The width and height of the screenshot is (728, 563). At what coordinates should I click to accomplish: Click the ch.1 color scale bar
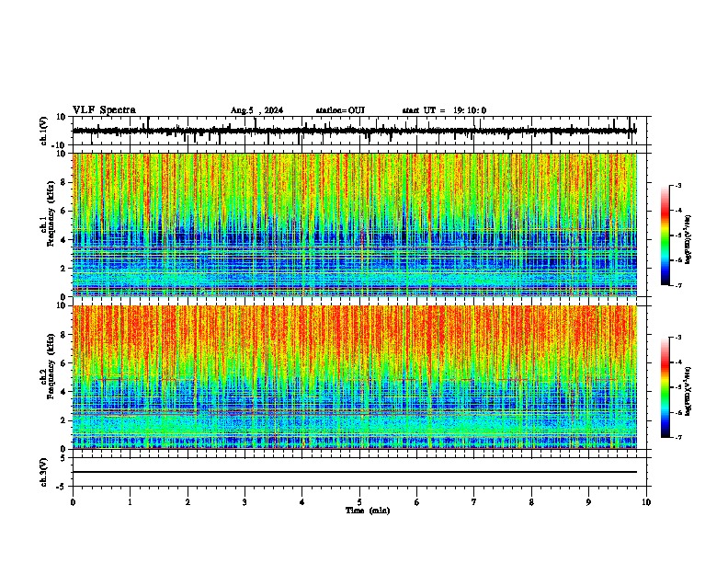point(665,236)
